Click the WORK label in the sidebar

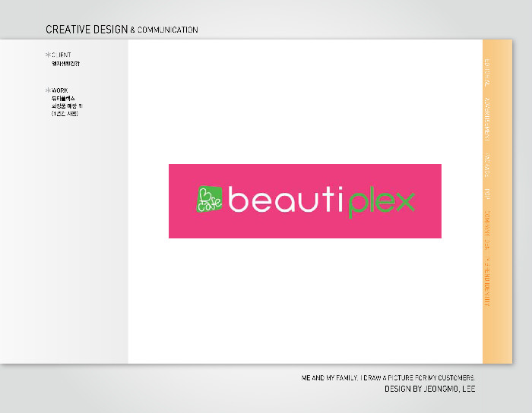coord(60,90)
